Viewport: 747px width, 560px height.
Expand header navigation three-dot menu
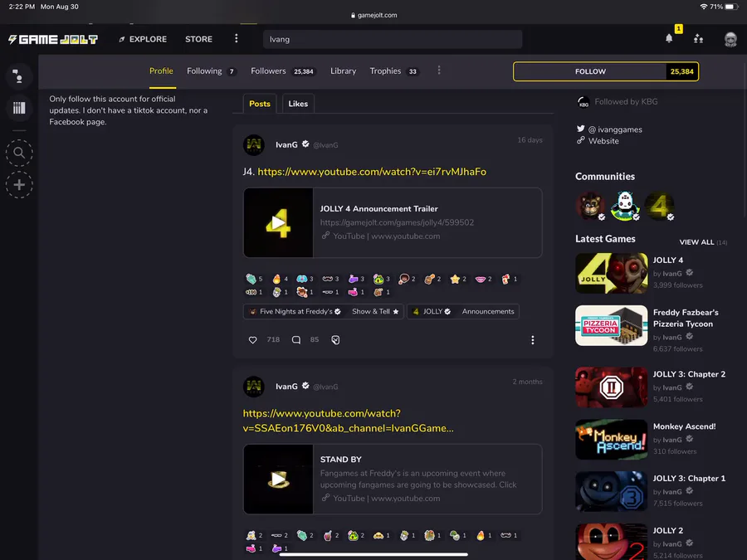pyautogui.click(x=237, y=38)
